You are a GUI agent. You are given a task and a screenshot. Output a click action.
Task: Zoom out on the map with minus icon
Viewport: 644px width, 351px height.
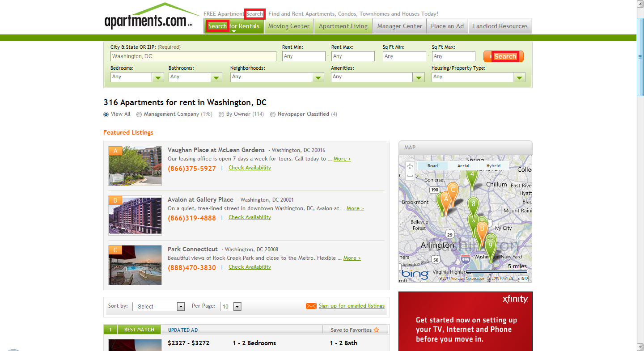[x=410, y=176]
